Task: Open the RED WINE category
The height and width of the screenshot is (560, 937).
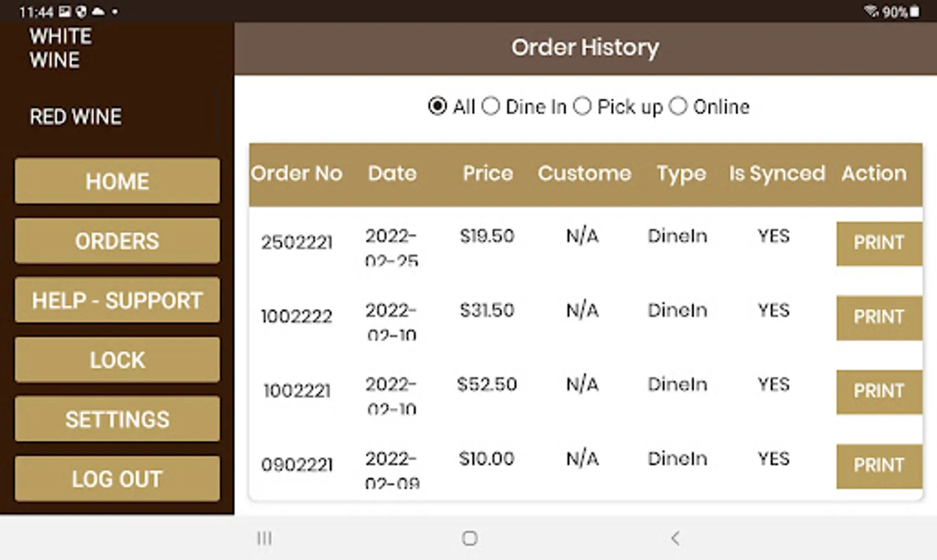Action: point(75,116)
